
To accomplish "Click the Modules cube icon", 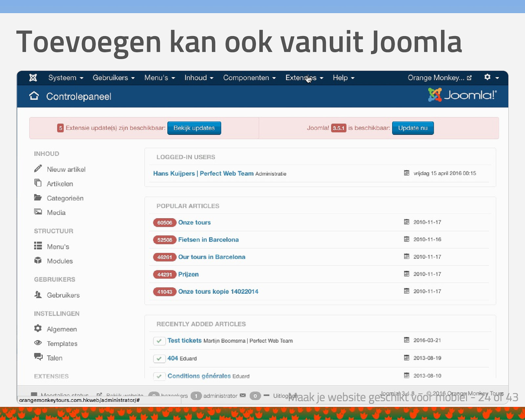I will (38, 260).
